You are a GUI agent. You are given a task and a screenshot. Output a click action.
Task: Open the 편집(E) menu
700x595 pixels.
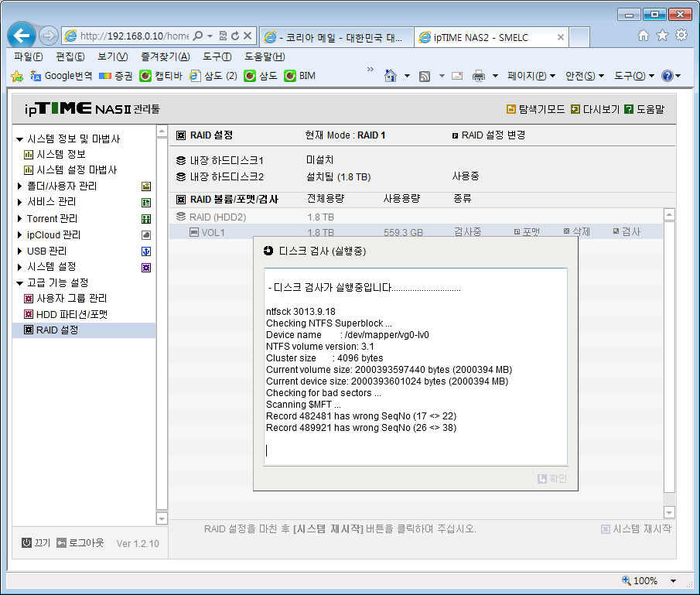tap(70, 56)
